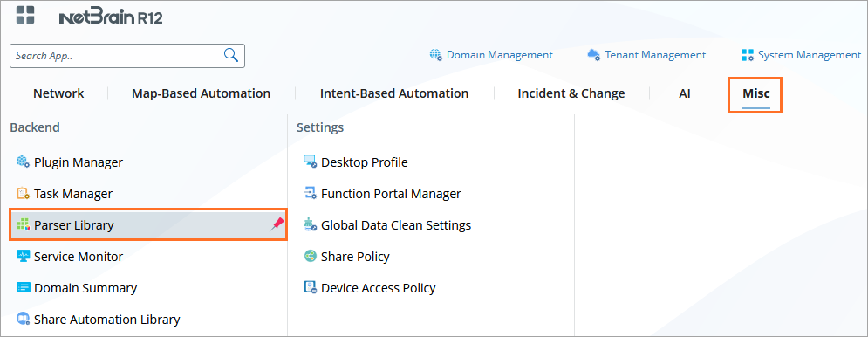Open the Intent-Based Automation tab
The width and height of the screenshot is (868, 337).
394,93
